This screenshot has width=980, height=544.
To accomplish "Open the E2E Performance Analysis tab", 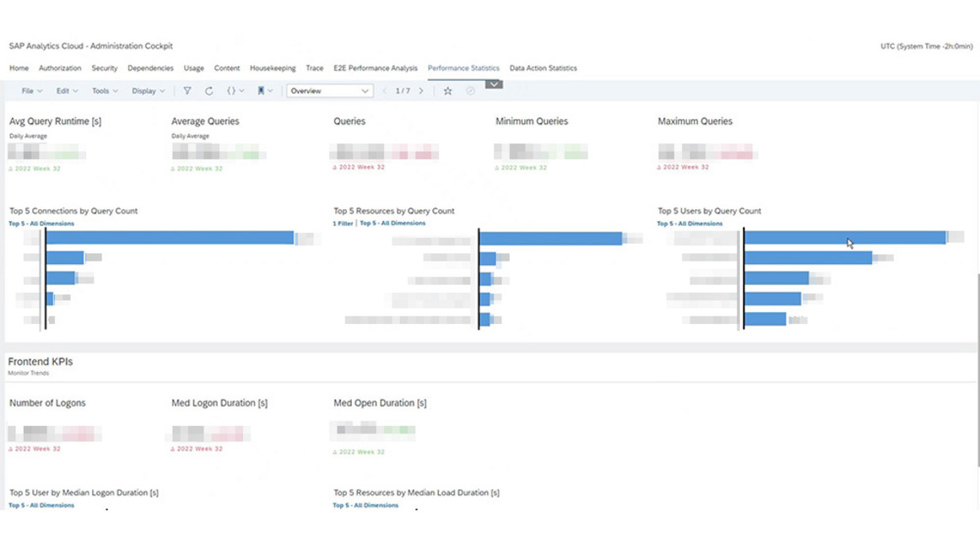I will [x=376, y=68].
